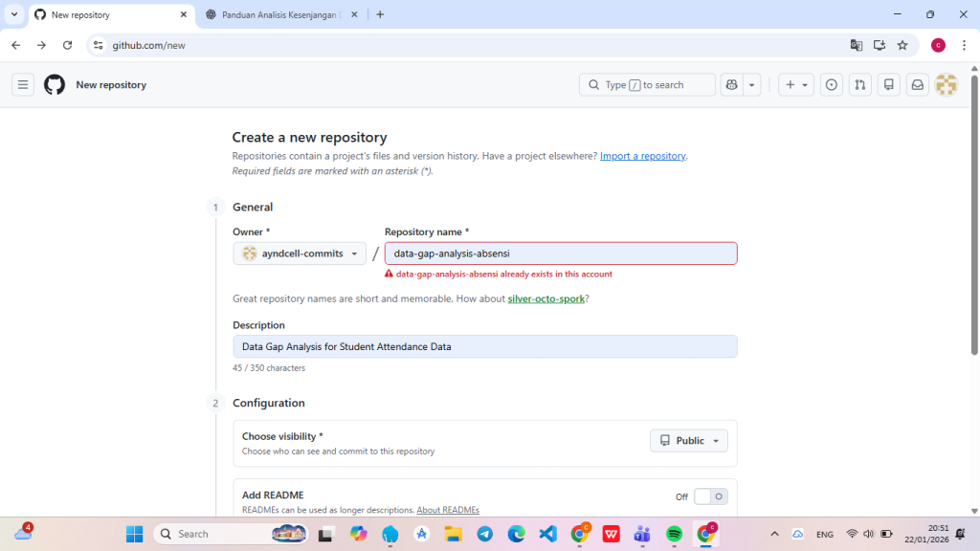
Task: Open the Pull requests icon in header
Action: coord(860,85)
